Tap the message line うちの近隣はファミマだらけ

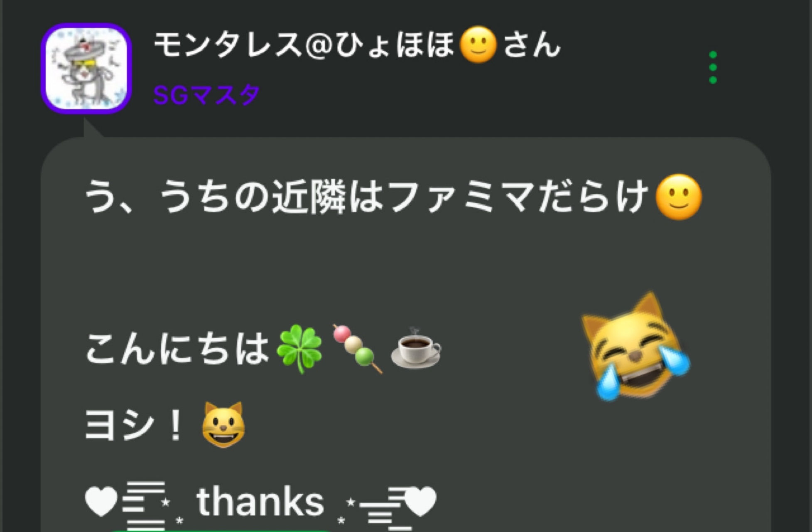(x=366, y=197)
